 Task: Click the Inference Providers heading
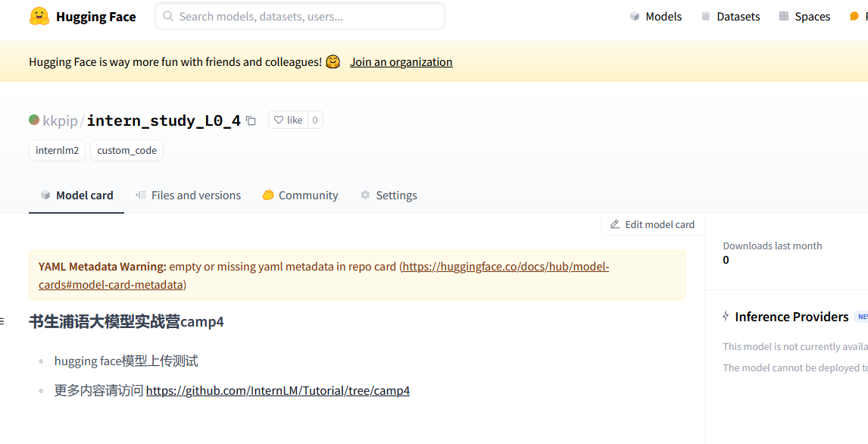pyautogui.click(x=792, y=317)
